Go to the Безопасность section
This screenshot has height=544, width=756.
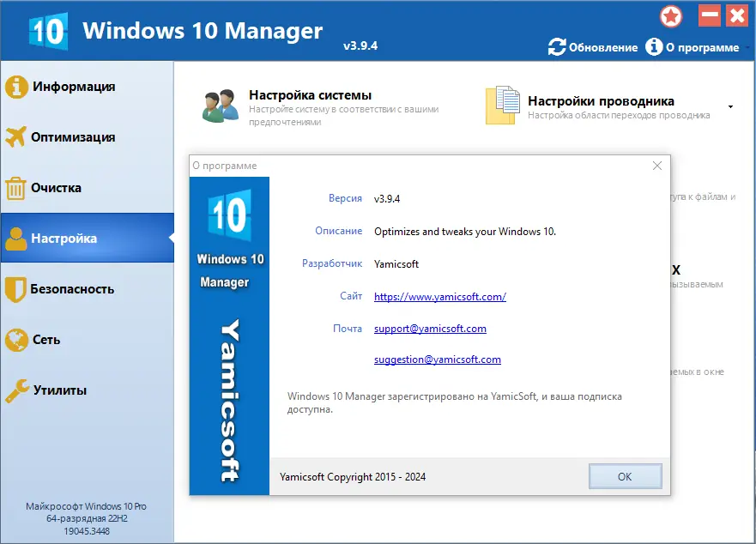click(x=87, y=289)
